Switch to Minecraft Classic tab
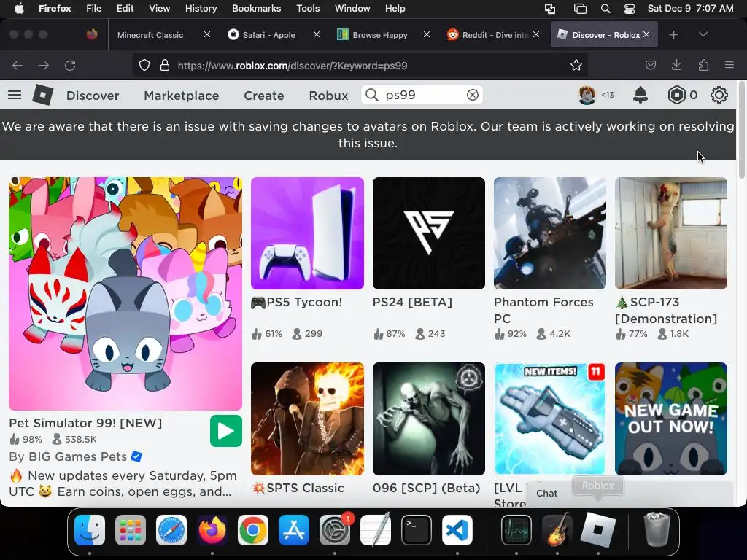 [150, 35]
